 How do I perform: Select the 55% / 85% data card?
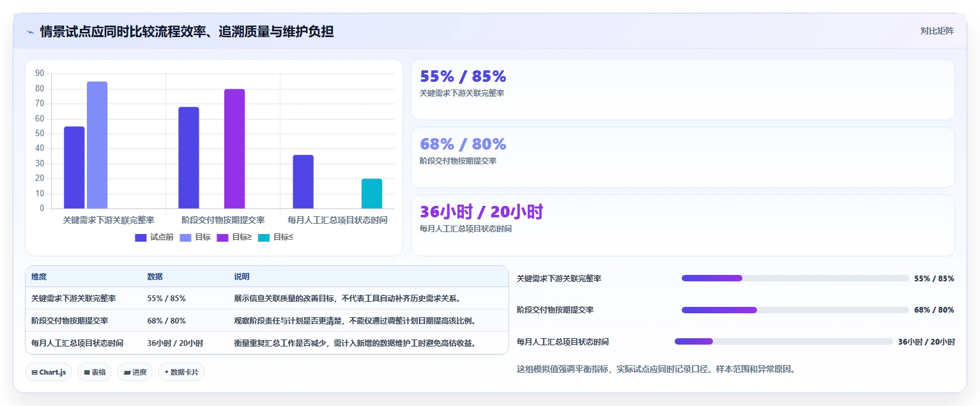tap(682, 90)
